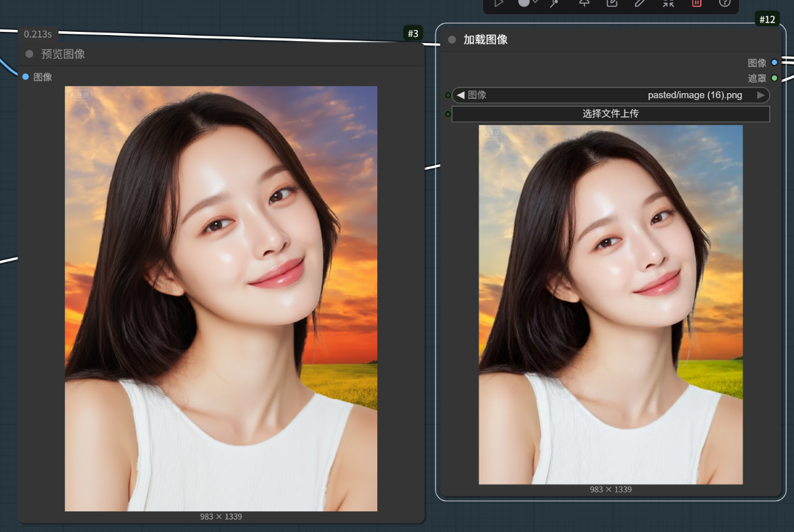Viewport: 794px width, 532px height.
Task: Collapse the 预览图像 node via its title dot
Action: point(29,54)
